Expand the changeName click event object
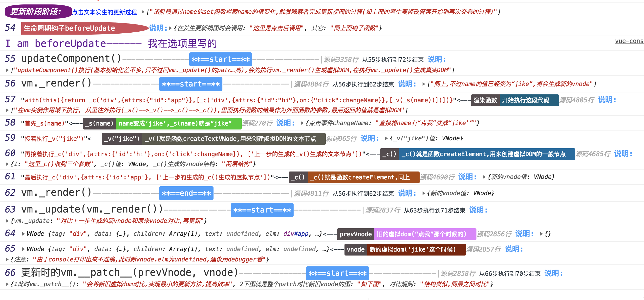Image resolution: width=644 pixels, height=300 pixels. (x=302, y=123)
